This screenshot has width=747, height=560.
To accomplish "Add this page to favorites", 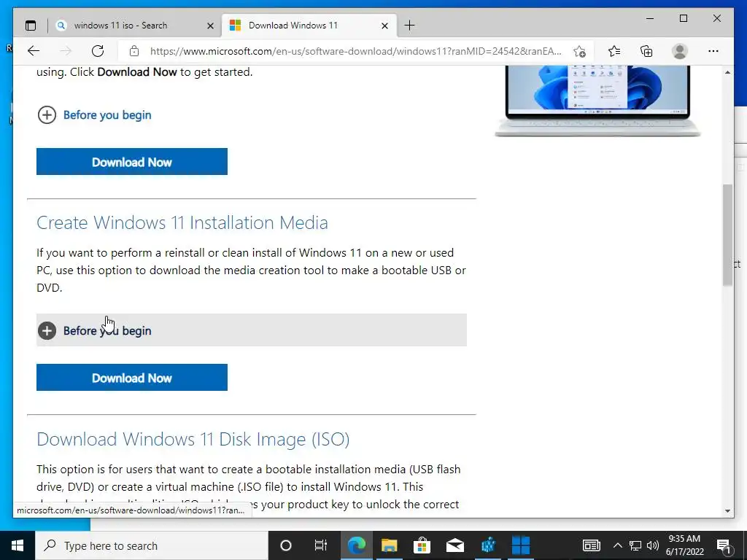I will click(x=579, y=51).
